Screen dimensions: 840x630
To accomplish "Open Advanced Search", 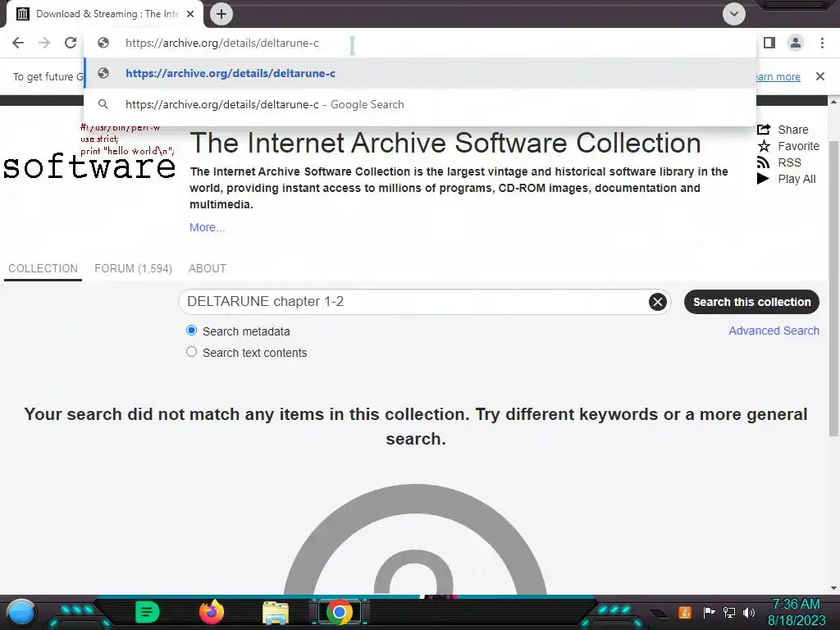I will coord(774,331).
